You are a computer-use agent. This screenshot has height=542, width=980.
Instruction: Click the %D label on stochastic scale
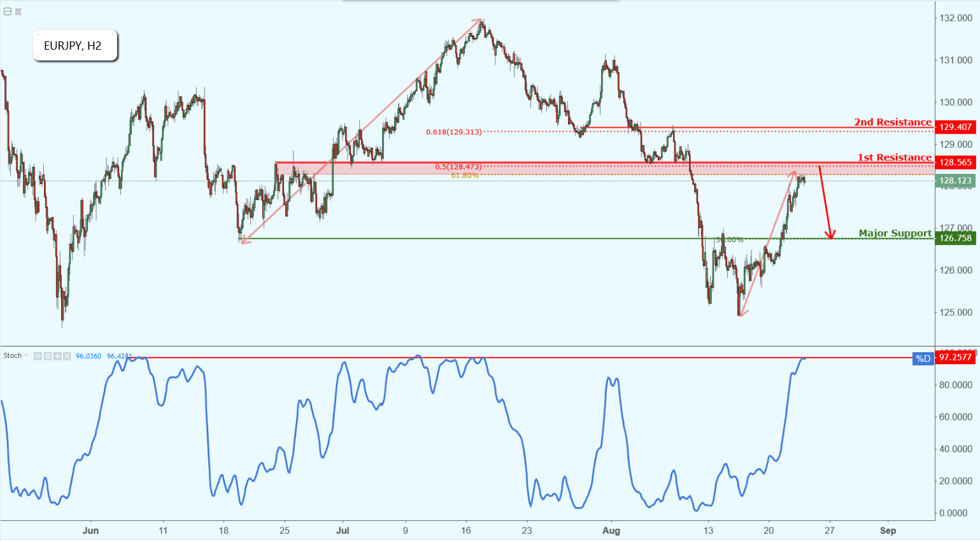coord(923,358)
